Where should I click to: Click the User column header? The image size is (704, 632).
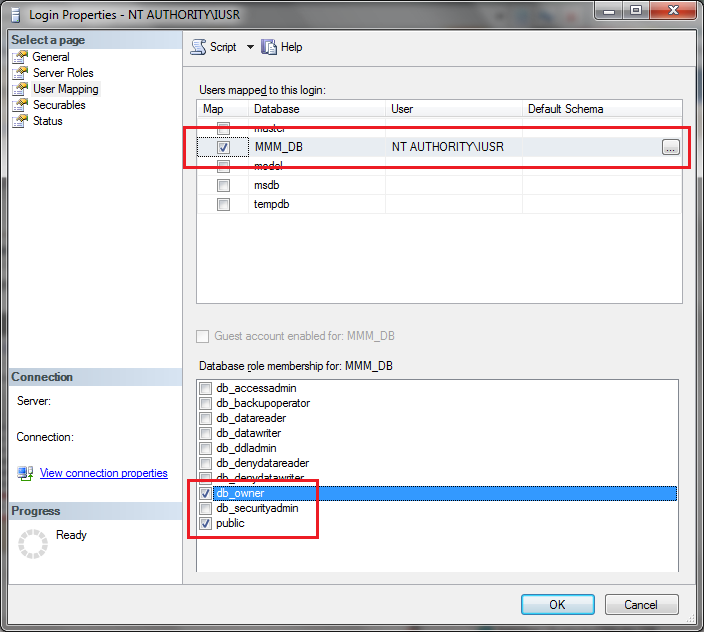[x=453, y=109]
